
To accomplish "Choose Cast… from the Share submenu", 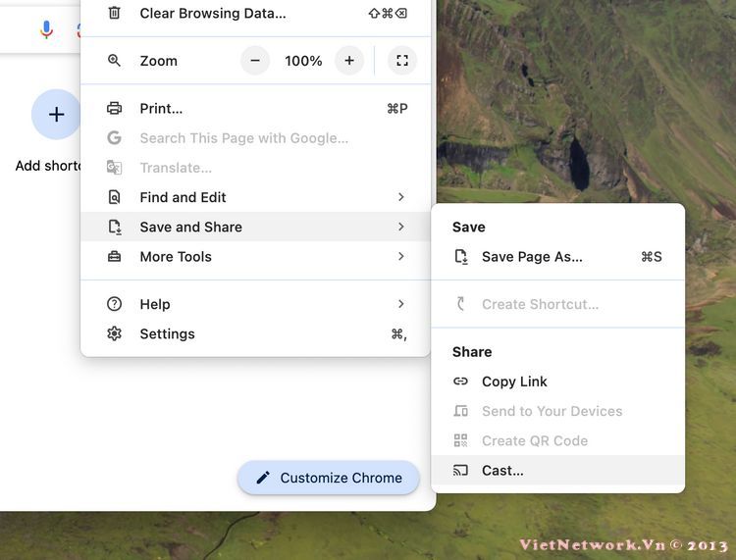I will click(x=502, y=471).
